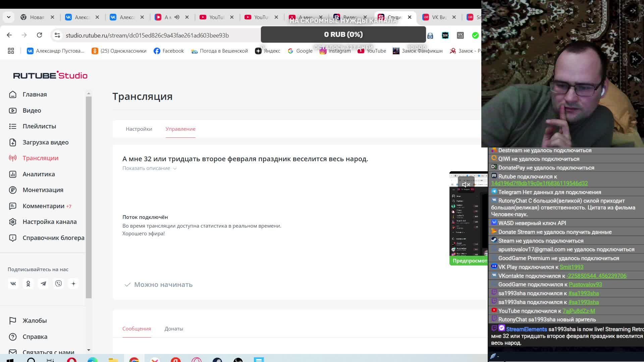
Task: Open the Комментарии section link
Action: pyautogui.click(x=43, y=206)
